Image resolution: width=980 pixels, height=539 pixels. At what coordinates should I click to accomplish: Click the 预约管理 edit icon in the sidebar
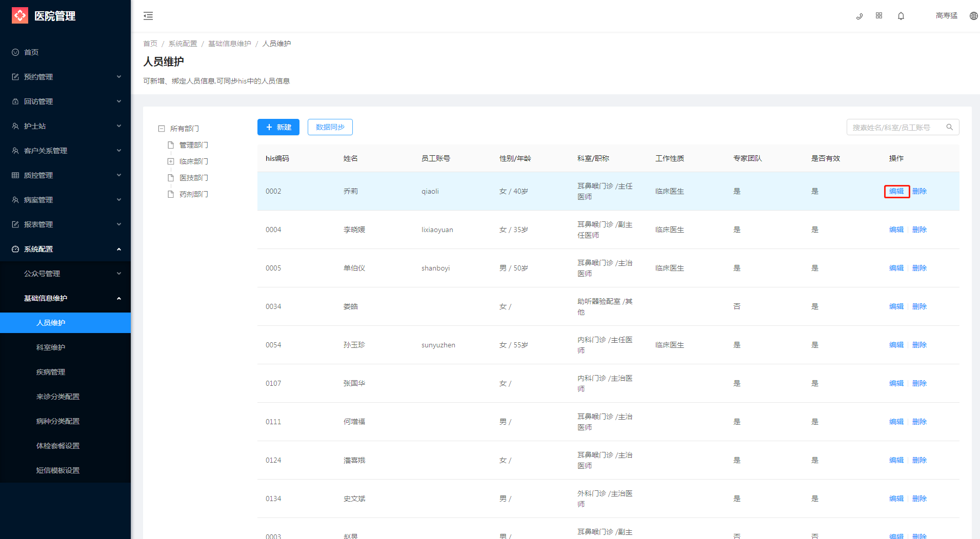click(x=15, y=77)
